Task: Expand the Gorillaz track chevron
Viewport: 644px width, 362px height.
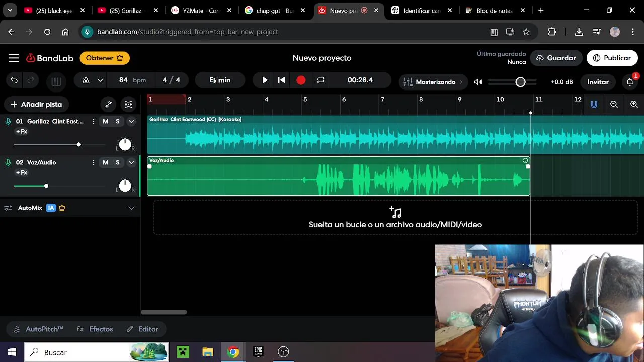Action: click(131, 122)
